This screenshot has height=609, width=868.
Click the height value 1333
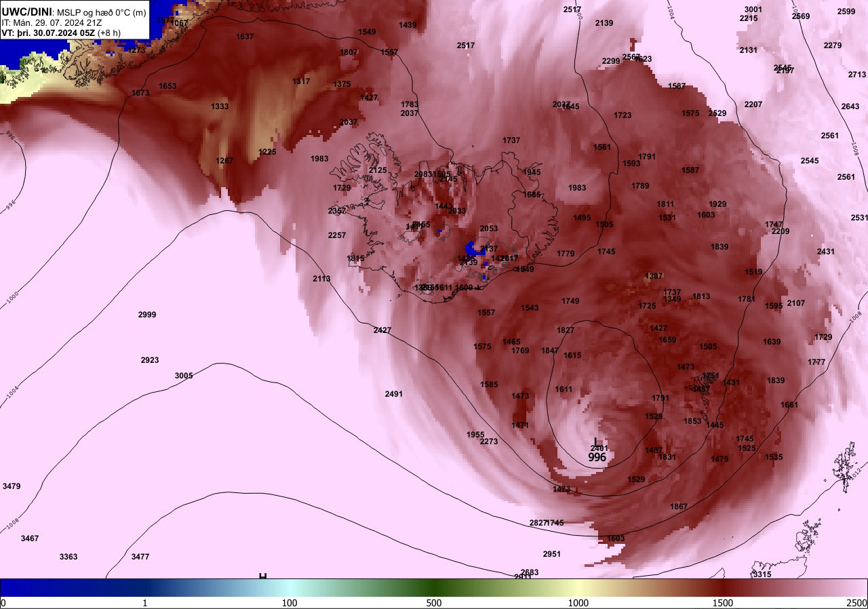pyautogui.click(x=220, y=106)
